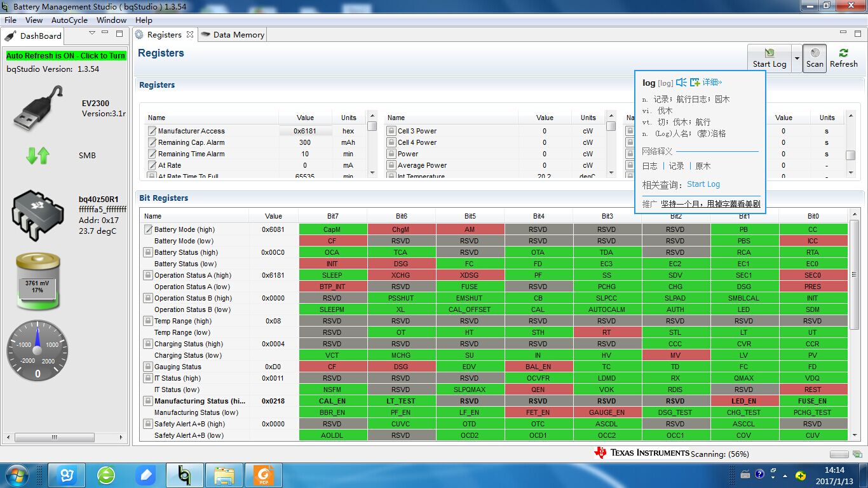
Task: Click the EV2300 USB adapter icon
Action: 38,109
